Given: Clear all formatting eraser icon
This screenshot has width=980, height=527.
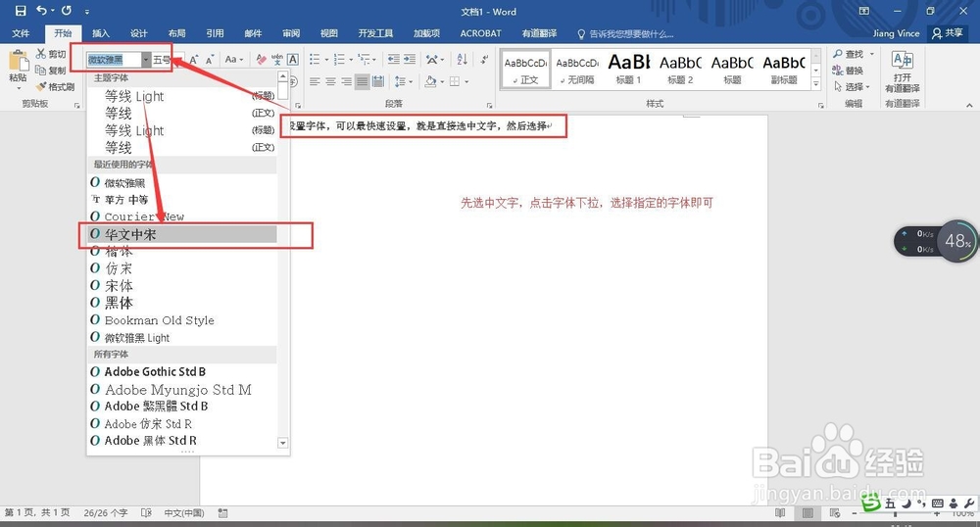Looking at the screenshot, I should tap(262, 60).
